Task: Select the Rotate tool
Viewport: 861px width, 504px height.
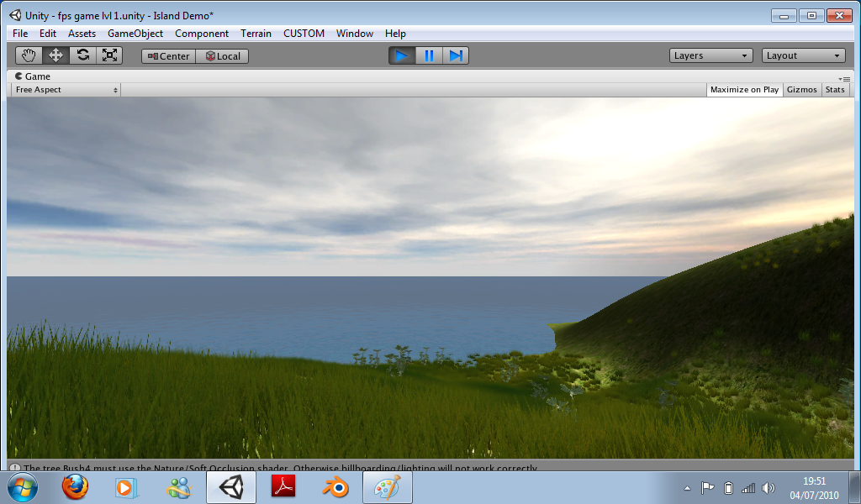Action: coord(82,55)
